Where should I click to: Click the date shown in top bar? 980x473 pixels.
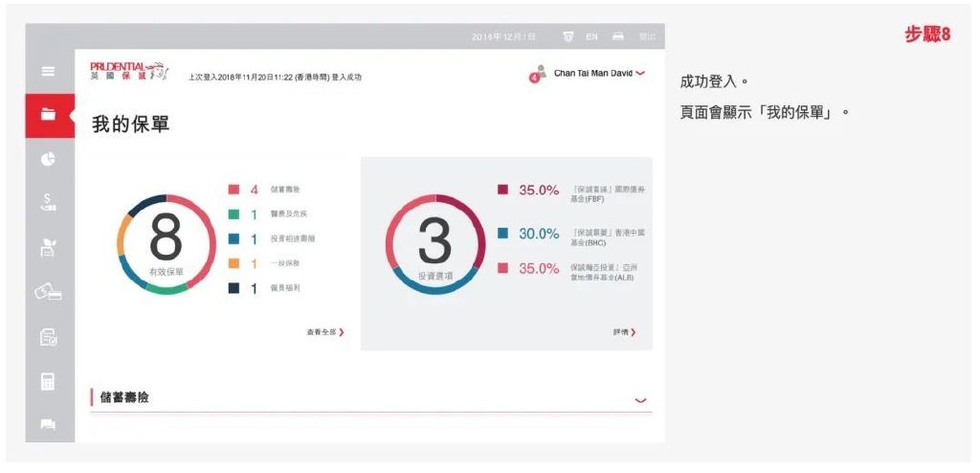(503, 37)
